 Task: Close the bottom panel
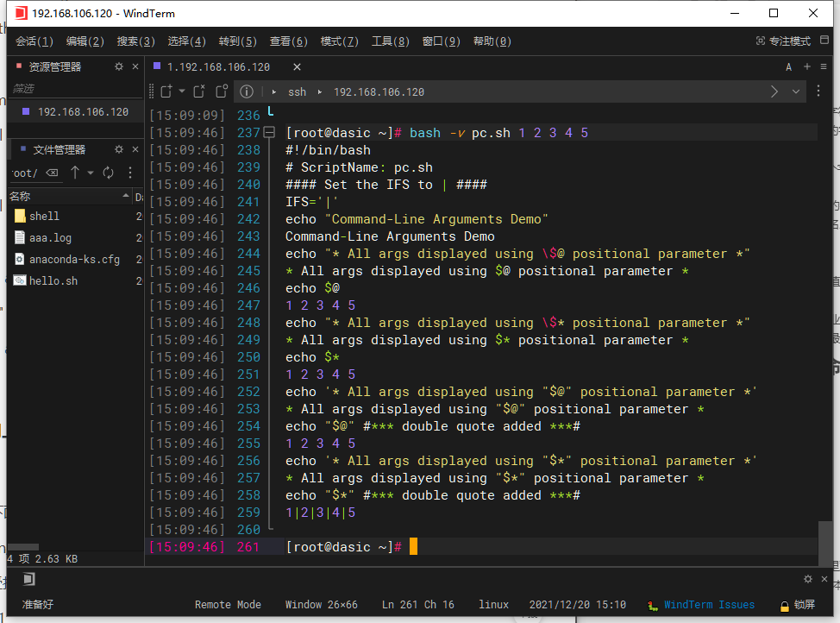click(x=824, y=579)
